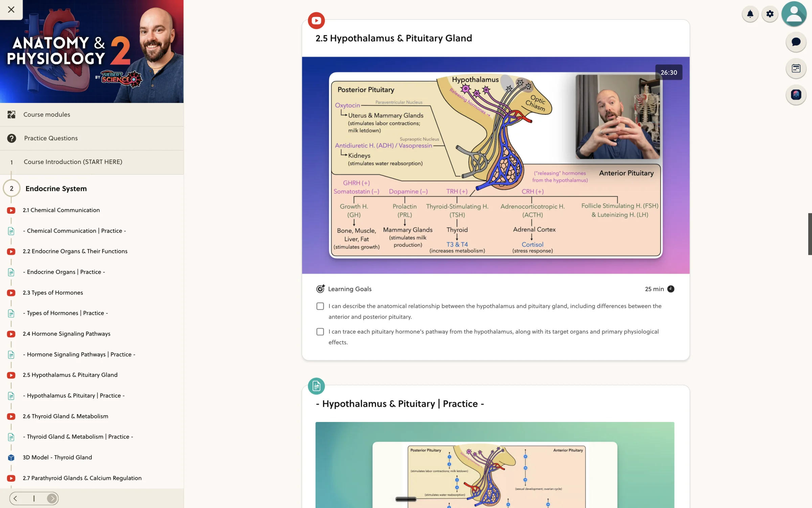Open the notifications bell

coord(750,14)
